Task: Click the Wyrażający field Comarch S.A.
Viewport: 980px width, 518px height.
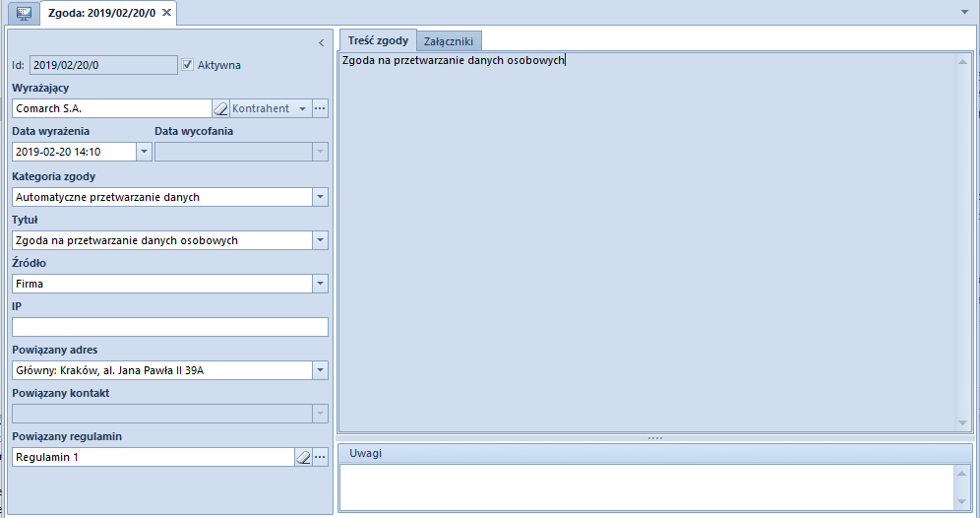Action: (x=112, y=108)
